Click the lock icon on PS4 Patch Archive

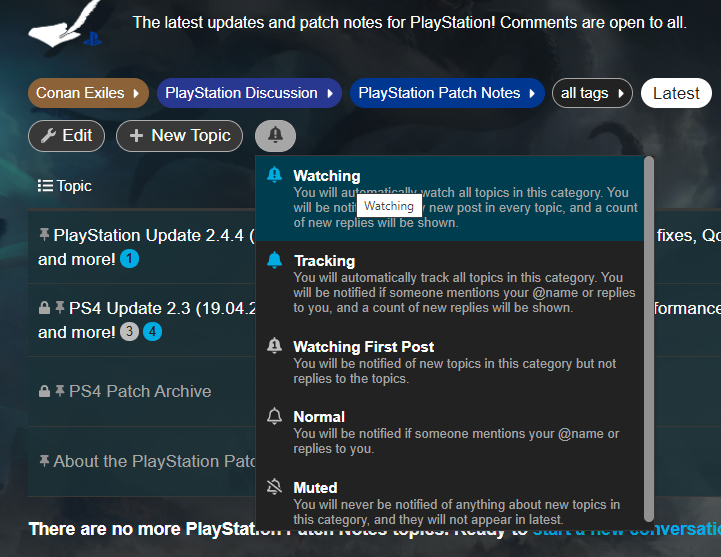coord(44,391)
